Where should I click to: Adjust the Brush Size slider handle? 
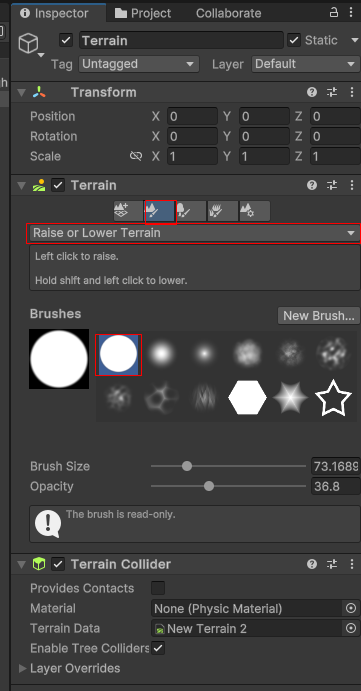coord(187,466)
